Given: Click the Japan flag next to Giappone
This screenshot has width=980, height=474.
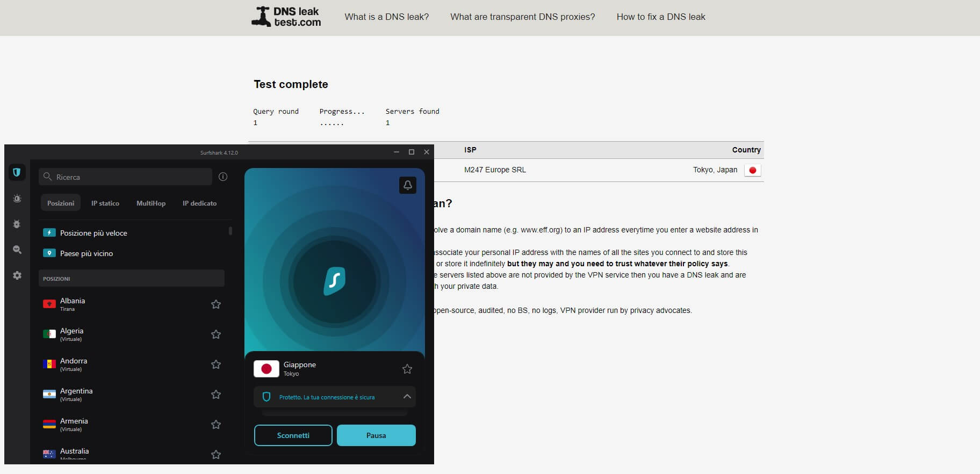Looking at the screenshot, I should tap(266, 369).
